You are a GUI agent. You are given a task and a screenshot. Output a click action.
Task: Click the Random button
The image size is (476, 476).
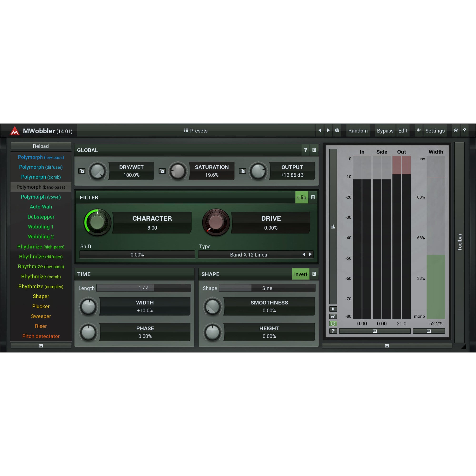(358, 131)
